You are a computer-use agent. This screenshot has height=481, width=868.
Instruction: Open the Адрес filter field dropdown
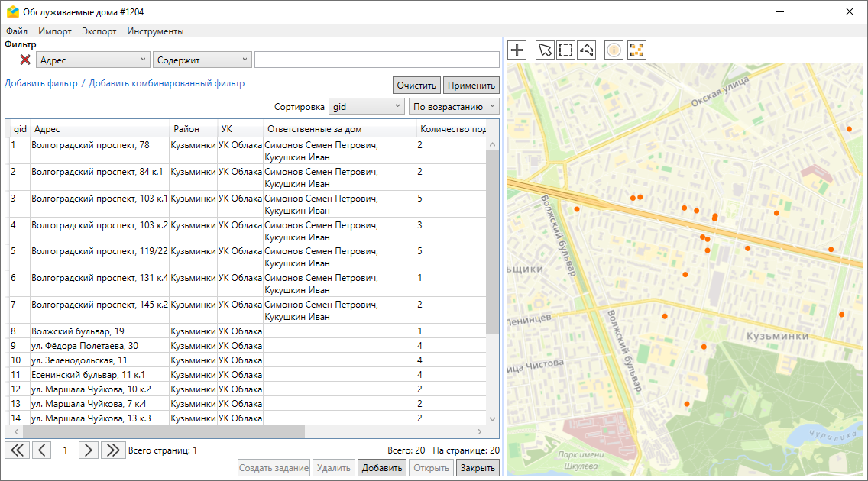92,60
